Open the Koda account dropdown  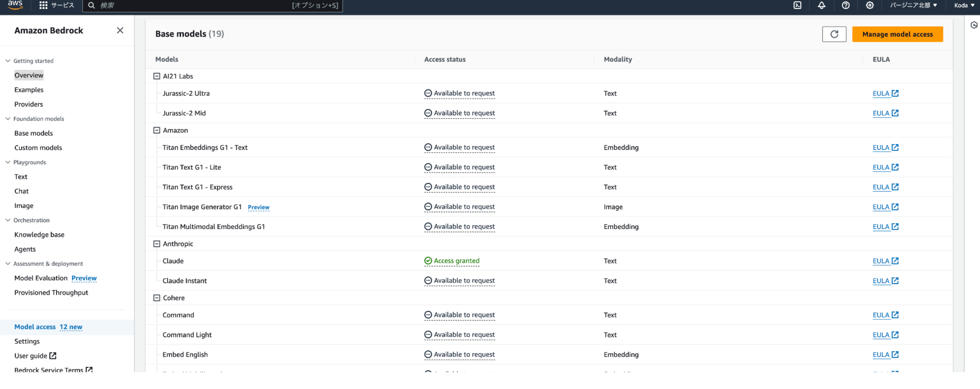964,5
